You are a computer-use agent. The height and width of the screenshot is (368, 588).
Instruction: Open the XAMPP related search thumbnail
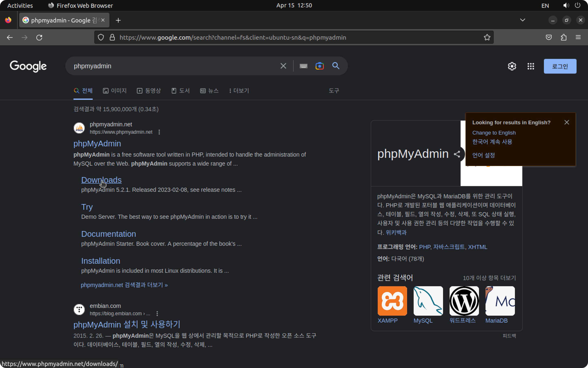click(392, 301)
